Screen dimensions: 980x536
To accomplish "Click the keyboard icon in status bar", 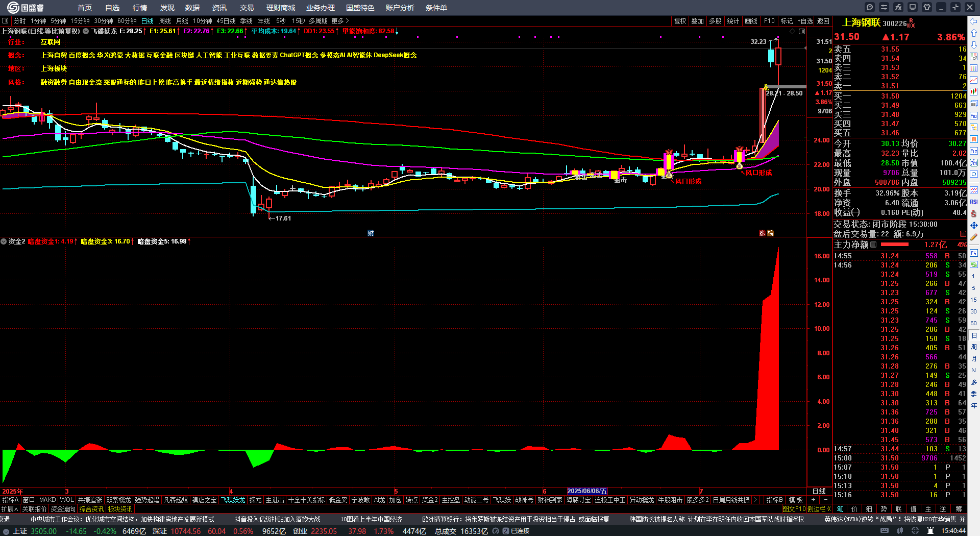I will point(885,531).
